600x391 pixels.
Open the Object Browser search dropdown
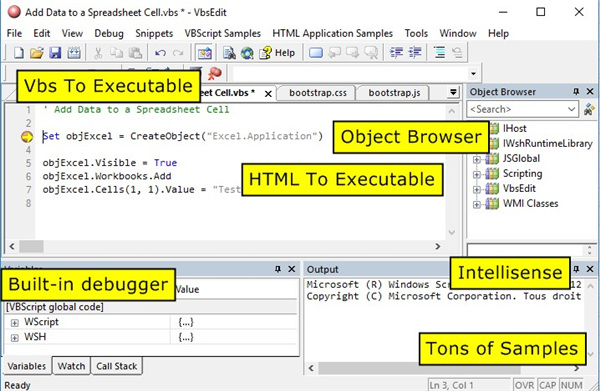[x=571, y=109]
